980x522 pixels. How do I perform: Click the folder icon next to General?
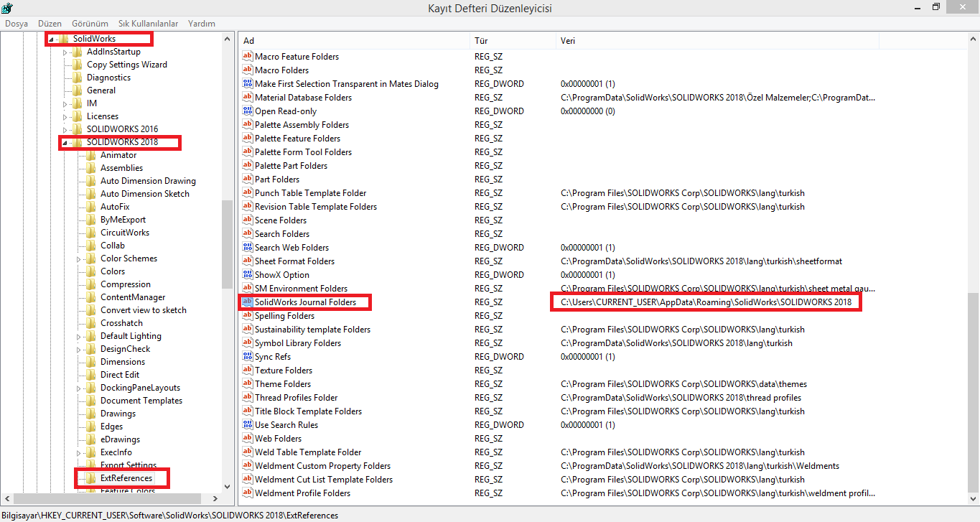click(78, 90)
